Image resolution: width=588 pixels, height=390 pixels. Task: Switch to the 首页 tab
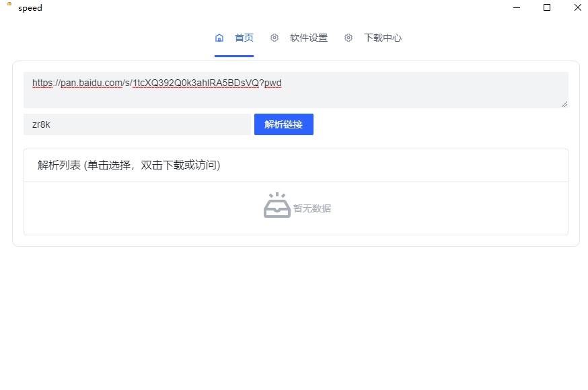[x=244, y=38]
